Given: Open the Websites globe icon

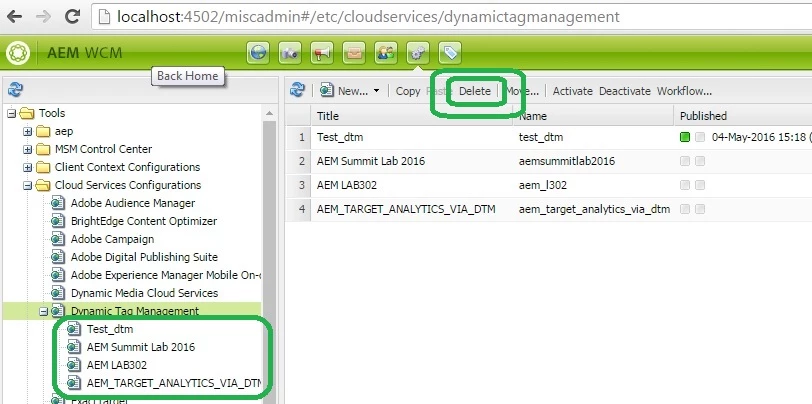Looking at the screenshot, I should [x=258, y=53].
